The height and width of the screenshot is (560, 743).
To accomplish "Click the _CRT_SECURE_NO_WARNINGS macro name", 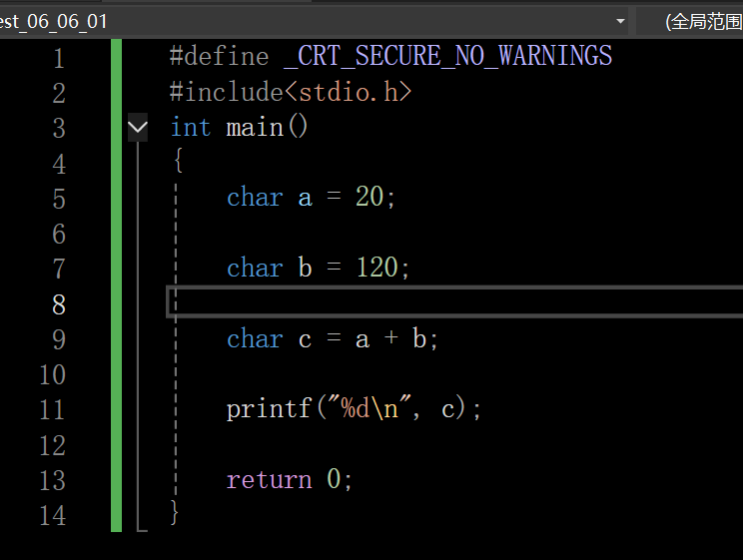I will (447, 56).
